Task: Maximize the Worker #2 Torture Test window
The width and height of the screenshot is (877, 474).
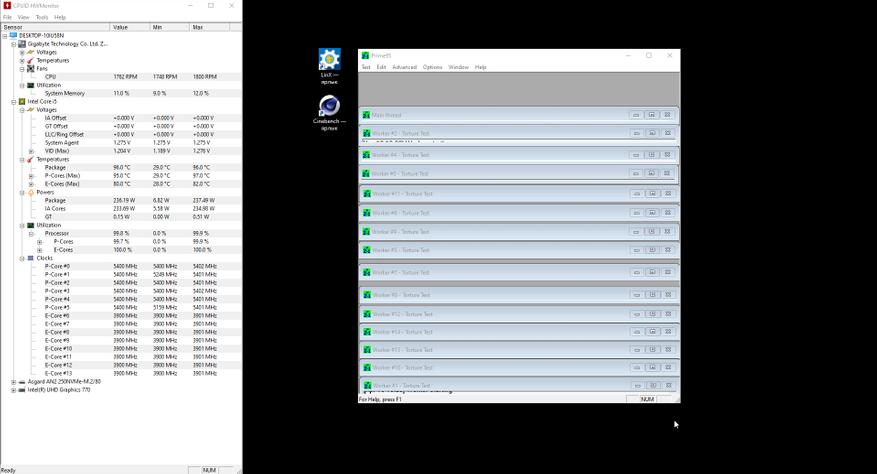Action: pyautogui.click(x=652, y=133)
